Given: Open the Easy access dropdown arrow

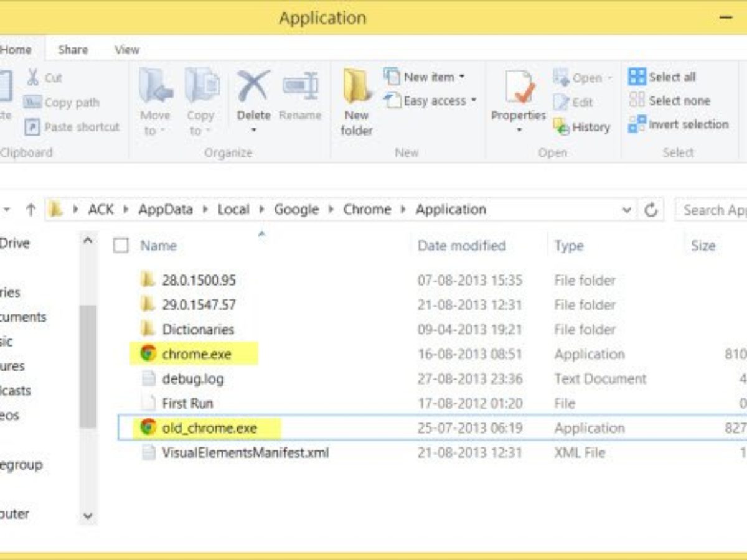Looking at the screenshot, I should coord(473,101).
